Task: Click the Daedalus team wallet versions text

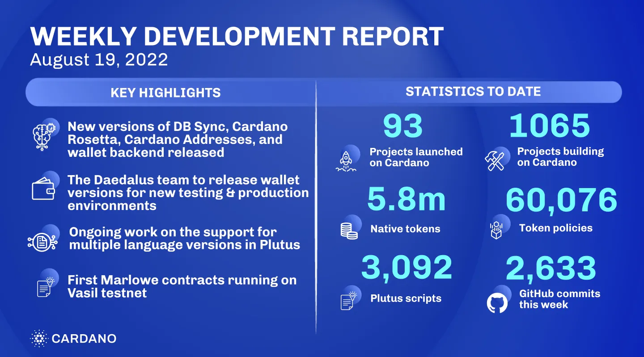Action: pos(188,193)
